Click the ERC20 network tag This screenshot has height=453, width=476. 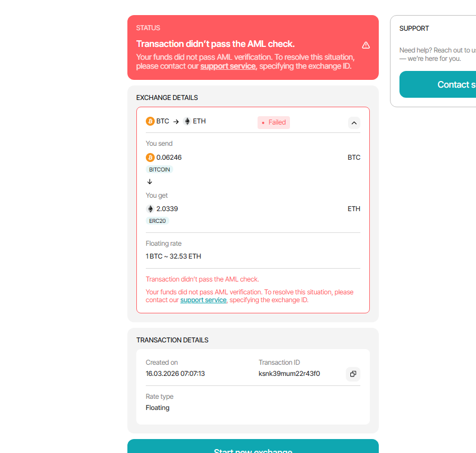[x=158, y=221]
